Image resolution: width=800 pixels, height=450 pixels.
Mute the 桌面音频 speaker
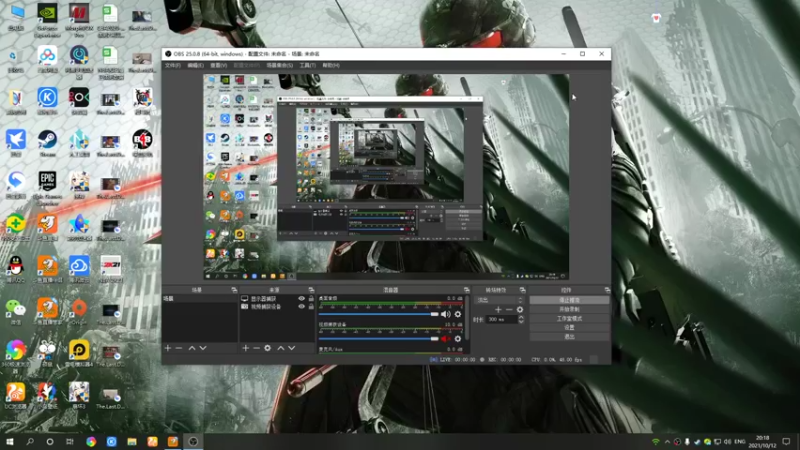pyautogui.click(x=445, y=314)
